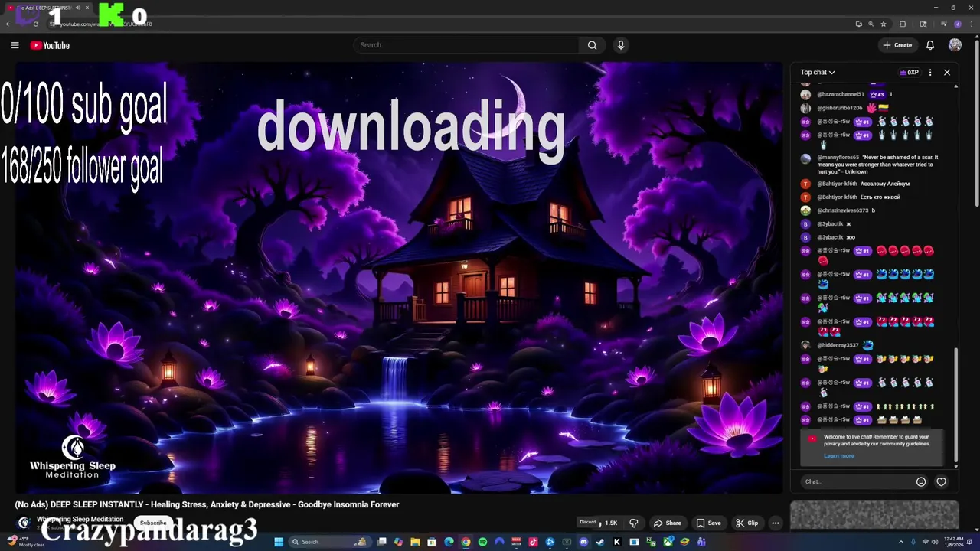The height and width of the screenshot is (551, 980).
Task: Open live chat more options menu
Action: click(x=930, y=72)
